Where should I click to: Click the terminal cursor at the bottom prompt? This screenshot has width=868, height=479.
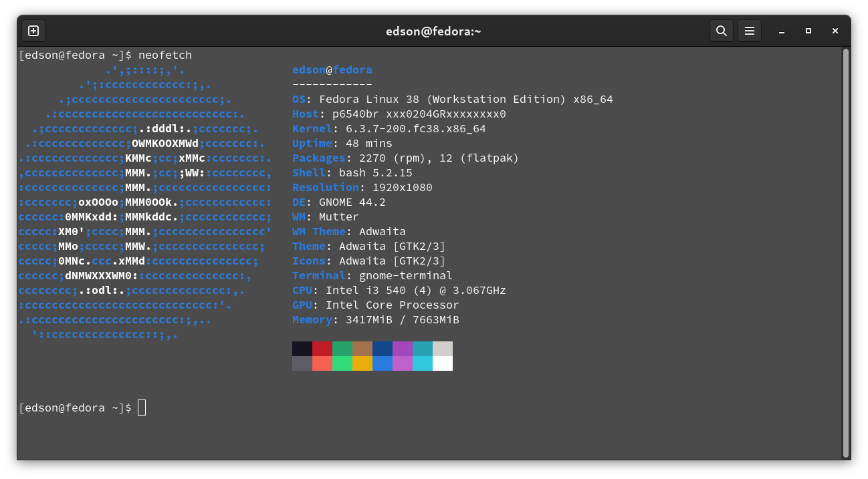142,408
